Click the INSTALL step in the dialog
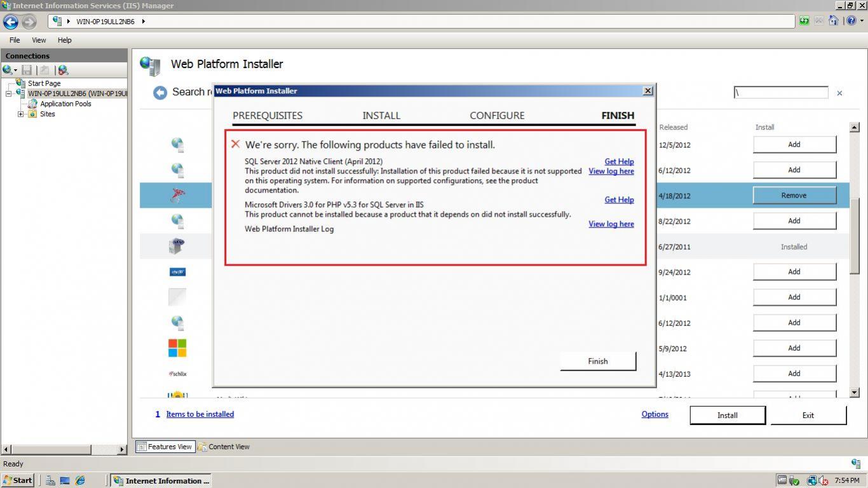 381,116
